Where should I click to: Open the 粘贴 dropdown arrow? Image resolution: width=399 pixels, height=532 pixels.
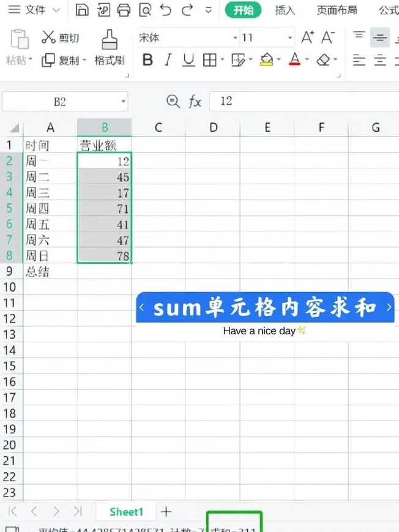30,60
